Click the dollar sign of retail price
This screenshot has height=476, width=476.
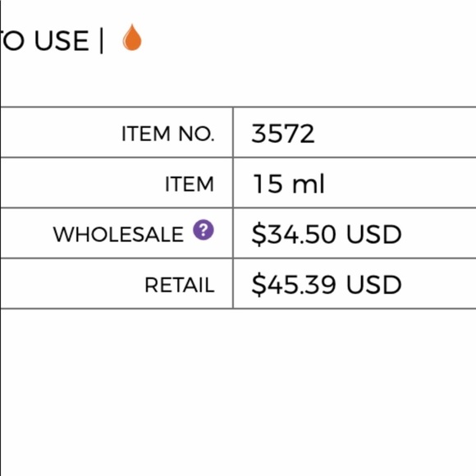[259, 285]
